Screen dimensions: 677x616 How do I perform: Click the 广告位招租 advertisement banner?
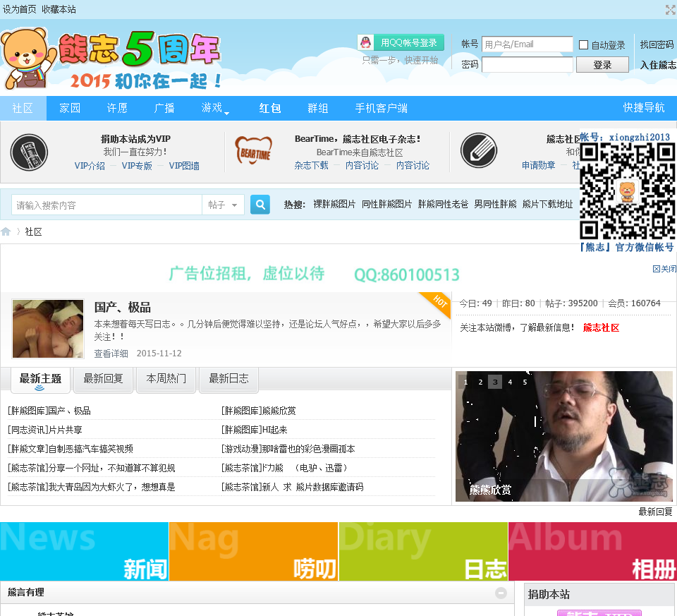pyautogui.click(x=314, y=274)
